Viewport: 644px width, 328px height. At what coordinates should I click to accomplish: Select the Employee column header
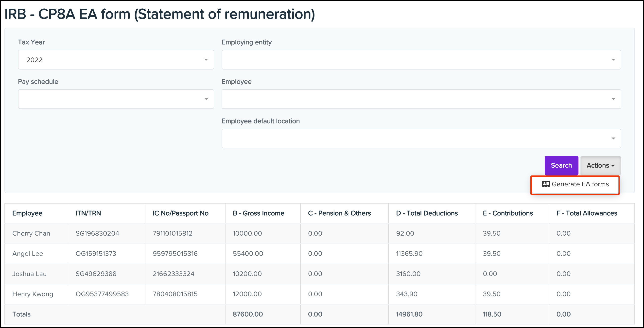tap(27, 213)
